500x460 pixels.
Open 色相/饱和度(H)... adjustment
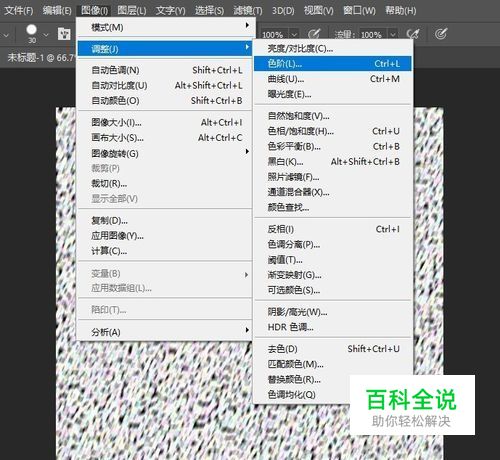(x=333, y=131)
